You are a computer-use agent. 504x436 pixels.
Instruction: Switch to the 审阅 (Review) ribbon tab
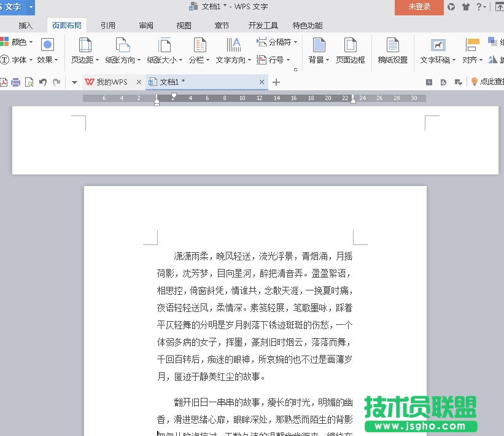click(146, 25)
